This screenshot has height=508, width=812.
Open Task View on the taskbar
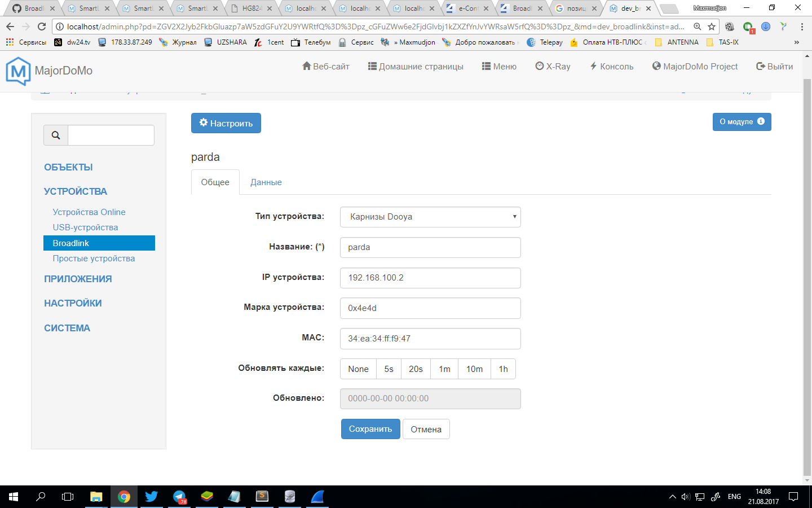68,497
